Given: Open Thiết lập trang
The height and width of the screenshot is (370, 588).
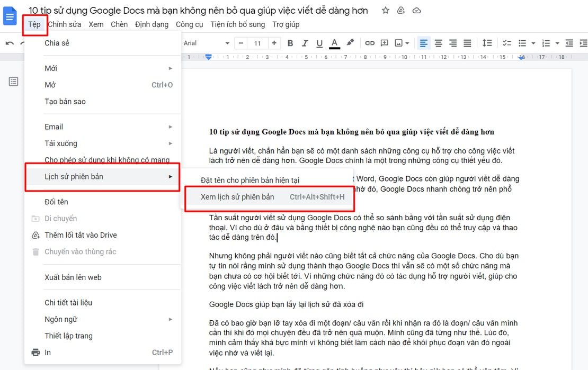Looking at the screenshot, I should tap(103, 336).
